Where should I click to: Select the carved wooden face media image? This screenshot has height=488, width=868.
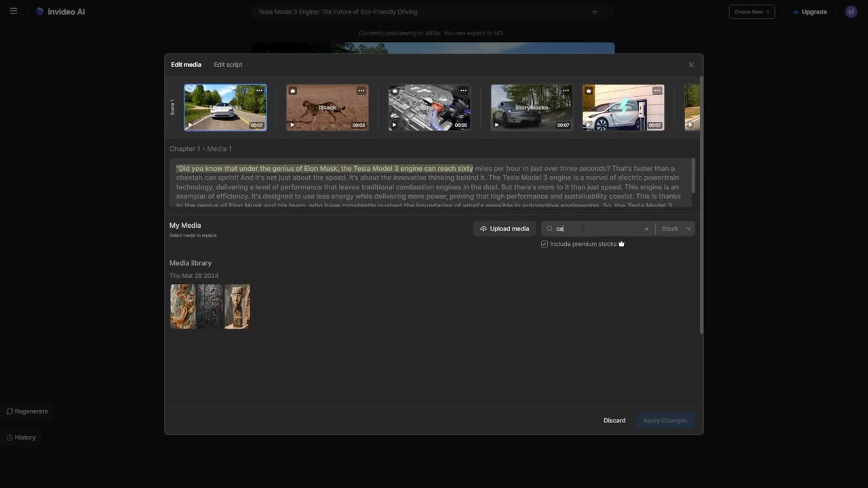coord(237,306)
